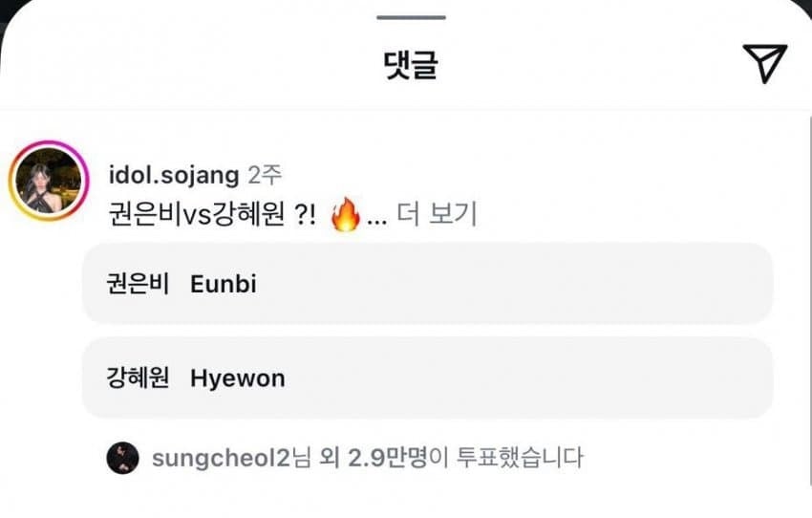
Task: Click the vertical scrollbar on the right edge
Action: [809, 300]
